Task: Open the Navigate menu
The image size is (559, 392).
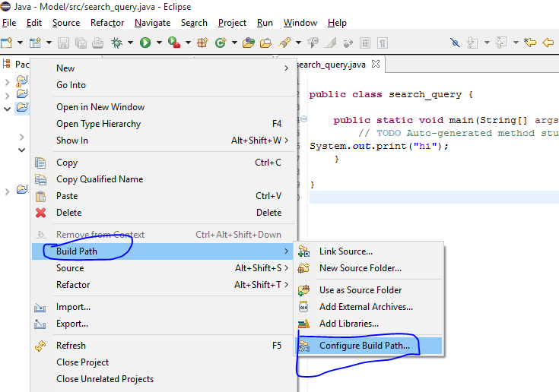Action: (x=152, y=23)
